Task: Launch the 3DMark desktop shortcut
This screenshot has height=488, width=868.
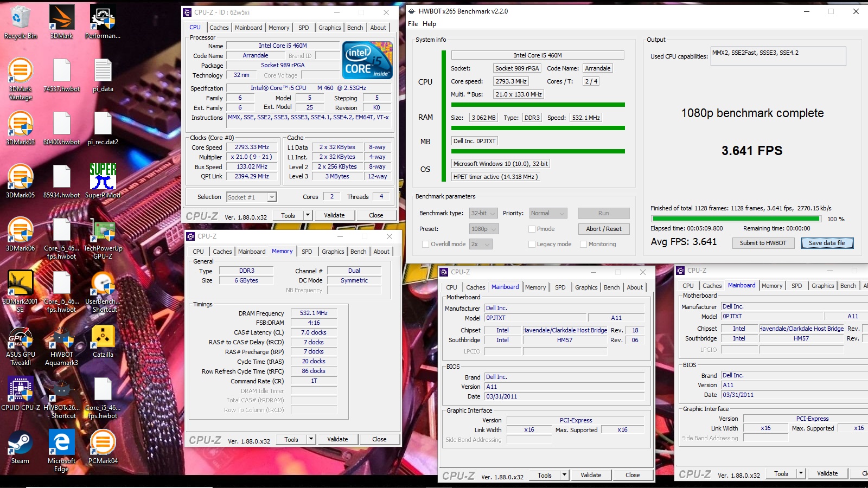Action: 62,22
